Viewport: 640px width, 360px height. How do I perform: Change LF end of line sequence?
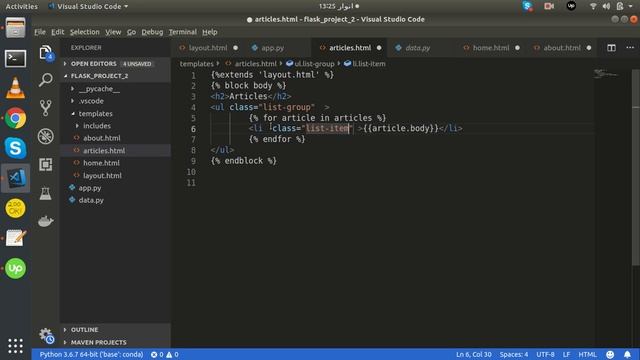pyautogui.click(x=566, y=354)
